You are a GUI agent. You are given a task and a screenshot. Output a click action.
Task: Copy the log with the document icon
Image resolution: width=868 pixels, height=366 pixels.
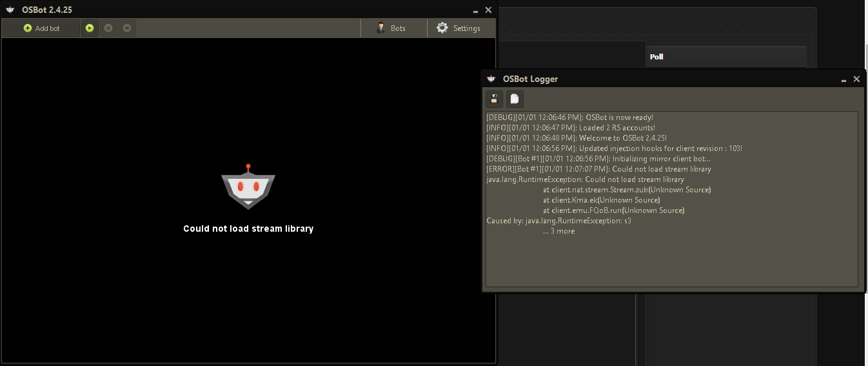(514, 99)
